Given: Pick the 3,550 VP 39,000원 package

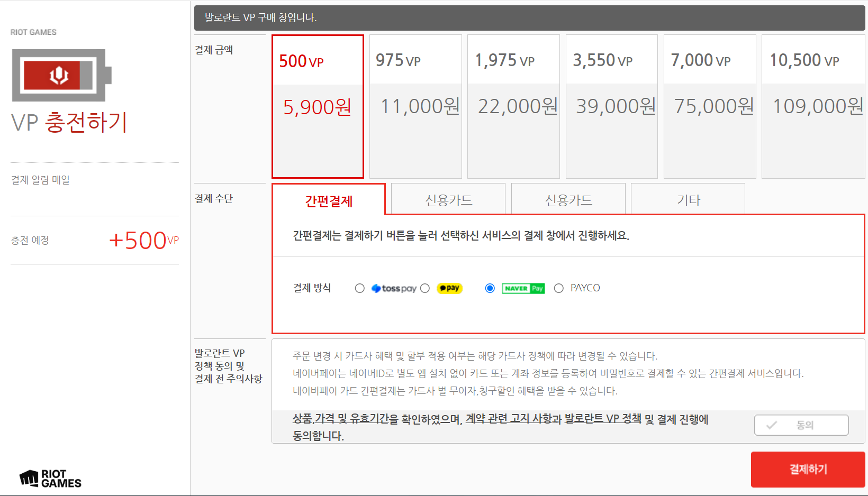Looking at the screenshot, I should pos(611,106).
